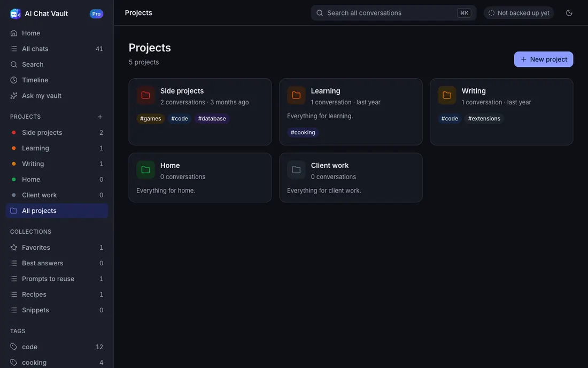Viewport: 588px width, 368px height.
Task: Click the Pro badge next to app name
Action: tap(96, 13)
